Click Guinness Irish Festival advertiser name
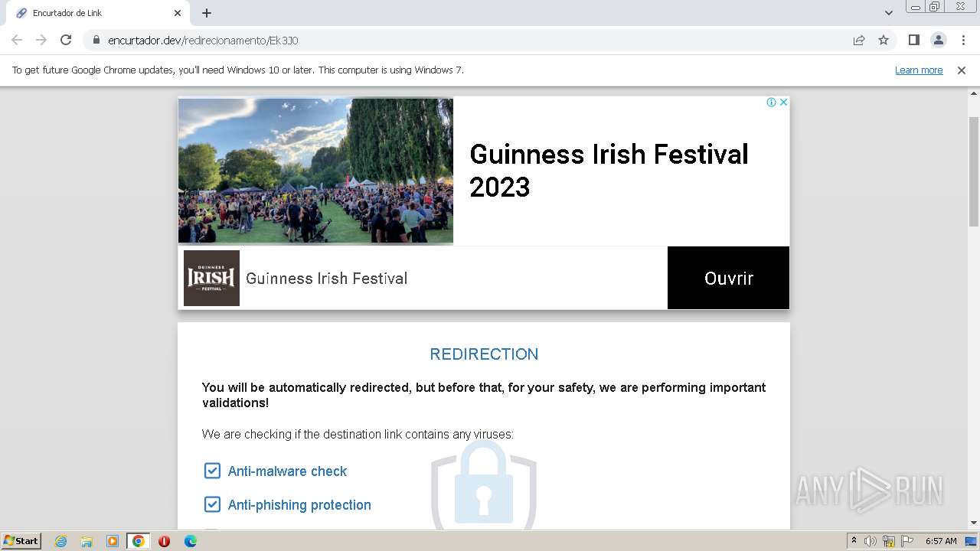 click(326, 279)
